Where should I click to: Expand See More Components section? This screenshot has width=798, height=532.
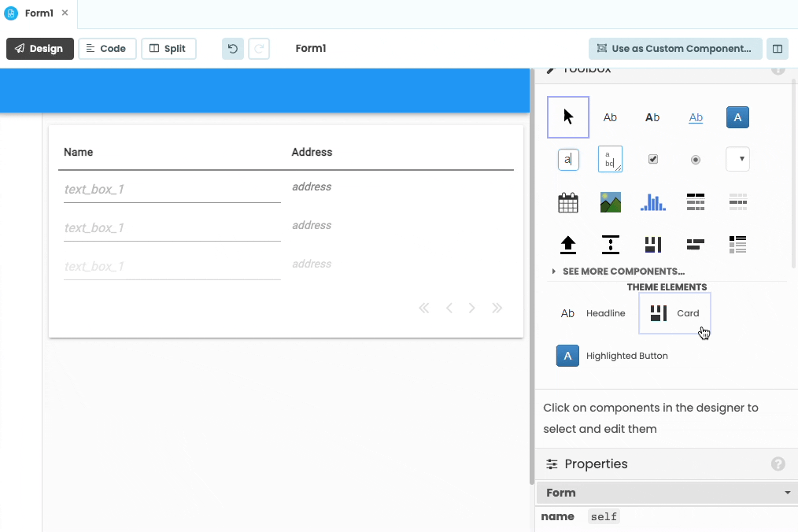[x=619, y=272]
